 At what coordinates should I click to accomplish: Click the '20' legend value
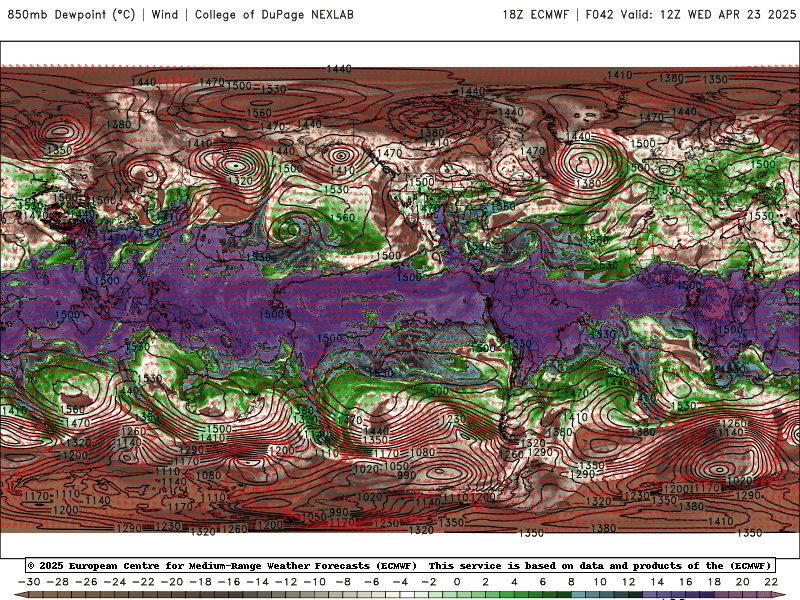(x=743, y=582)
